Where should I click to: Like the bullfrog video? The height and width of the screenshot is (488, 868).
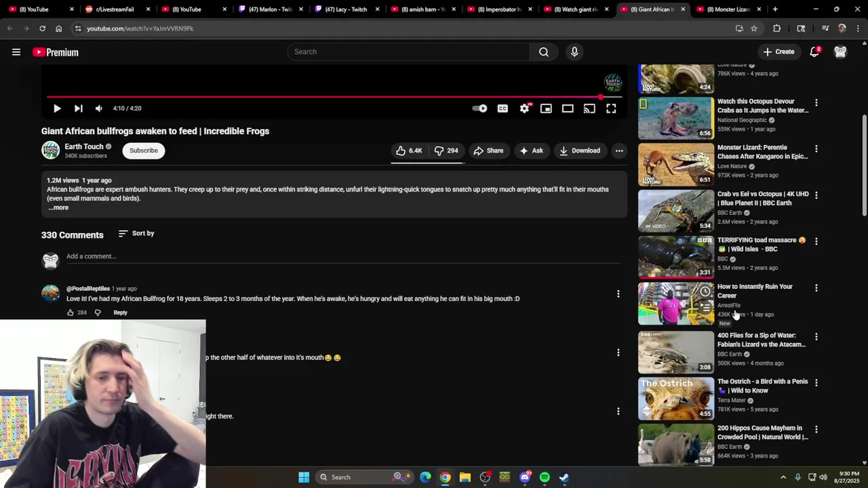[409, 150]
